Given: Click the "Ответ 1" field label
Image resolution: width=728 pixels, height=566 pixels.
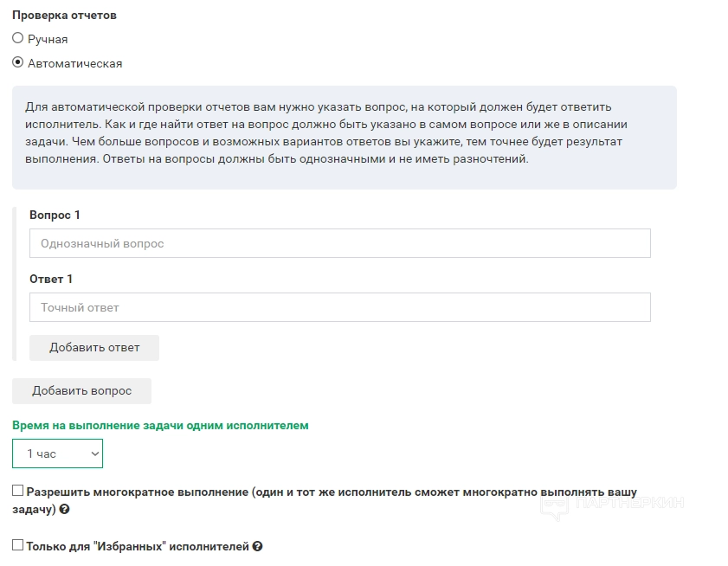Looking at the screenshot, I should (x=51, y=279).
